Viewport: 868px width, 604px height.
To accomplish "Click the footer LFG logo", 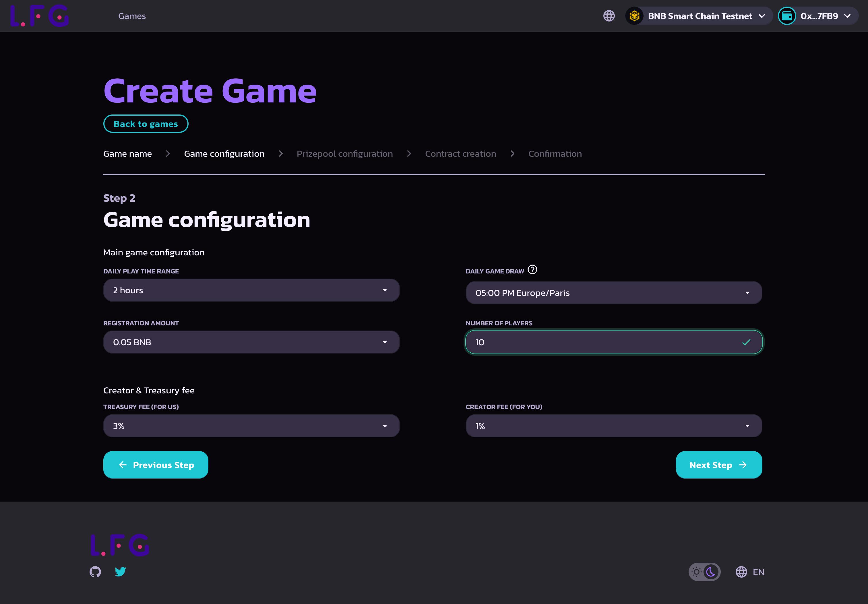I will pos(120,545).
